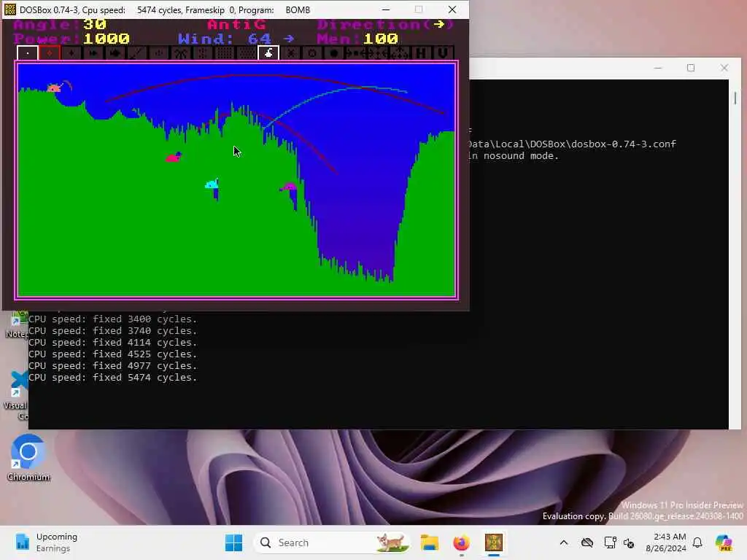Click the cyan tank
The height and width of the screenshot is (560, 747).
(212, 184)
